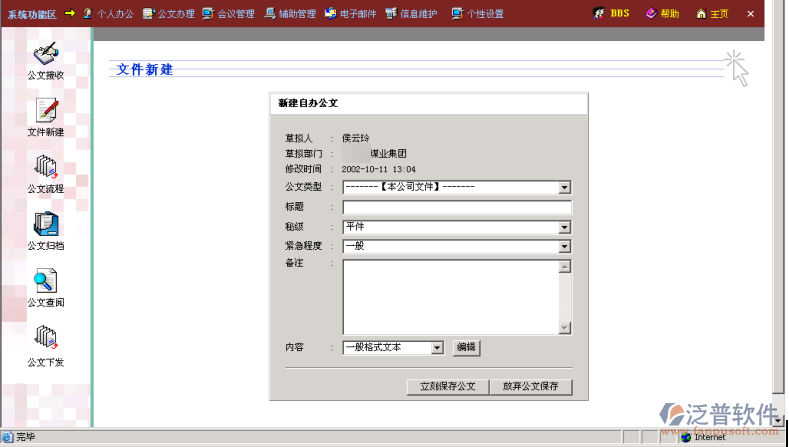Go to 主页 home link
This screenshot has height=447, width=789.
[712, 14]
